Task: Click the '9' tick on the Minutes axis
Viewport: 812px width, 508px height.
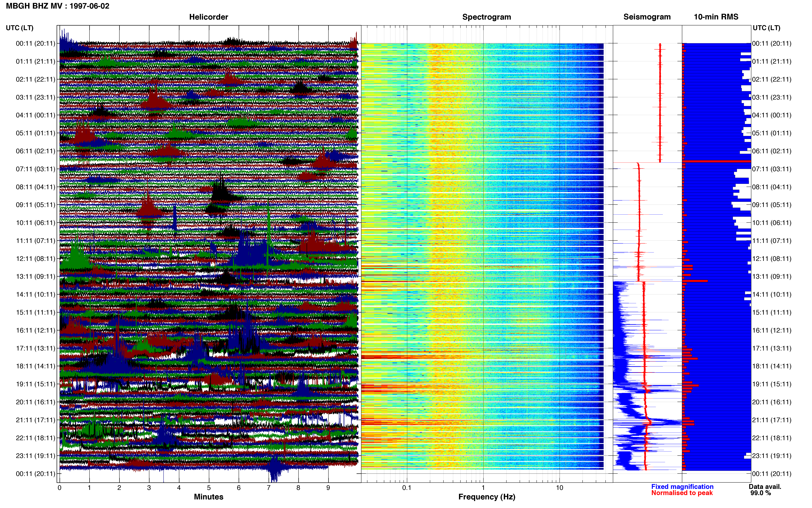Action: (x=328, y=487)
